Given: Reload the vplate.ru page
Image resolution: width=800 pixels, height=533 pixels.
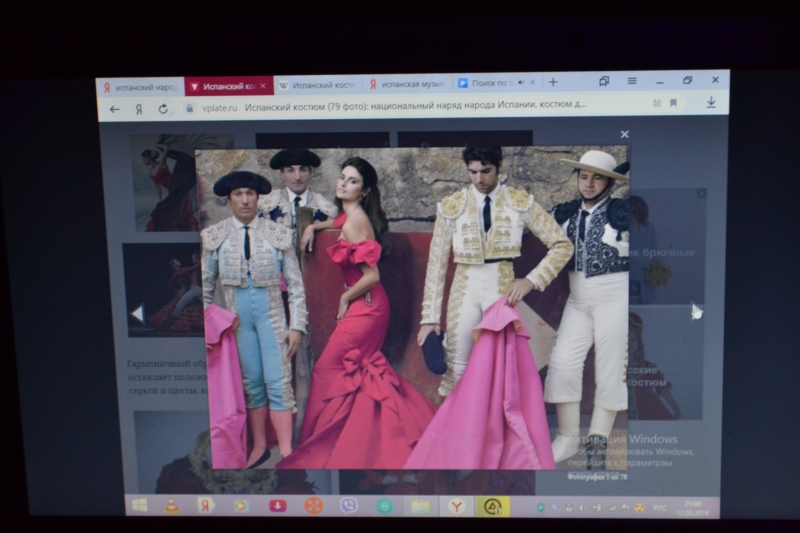Looking at the screenshot, I should pos(163,109).
